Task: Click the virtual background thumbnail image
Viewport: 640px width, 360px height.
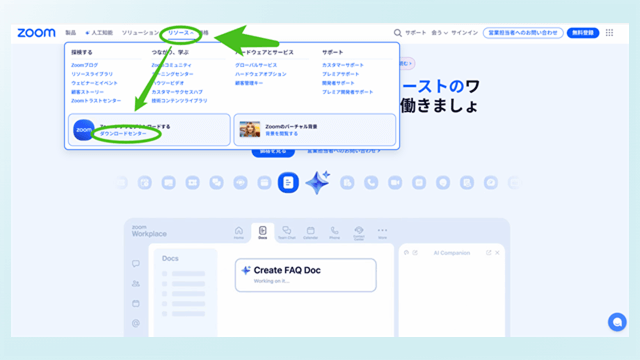Action: [x=250, y=129]
